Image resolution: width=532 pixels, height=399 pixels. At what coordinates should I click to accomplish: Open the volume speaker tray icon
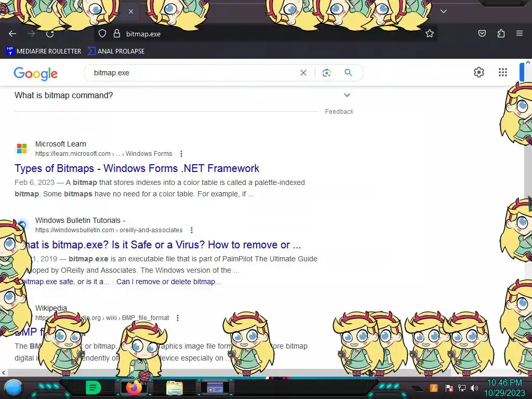pyautogui.click(x=474, y=388)
